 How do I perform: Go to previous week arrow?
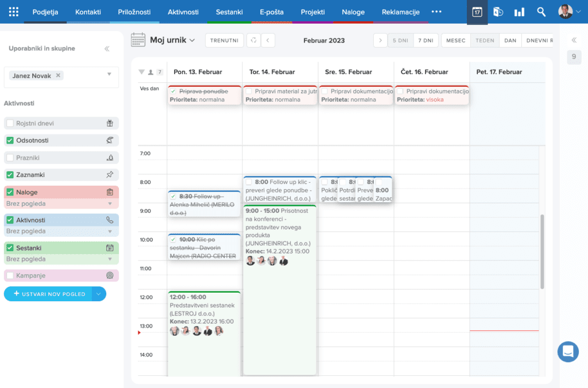pyautogui.click(x=268, y=40)
